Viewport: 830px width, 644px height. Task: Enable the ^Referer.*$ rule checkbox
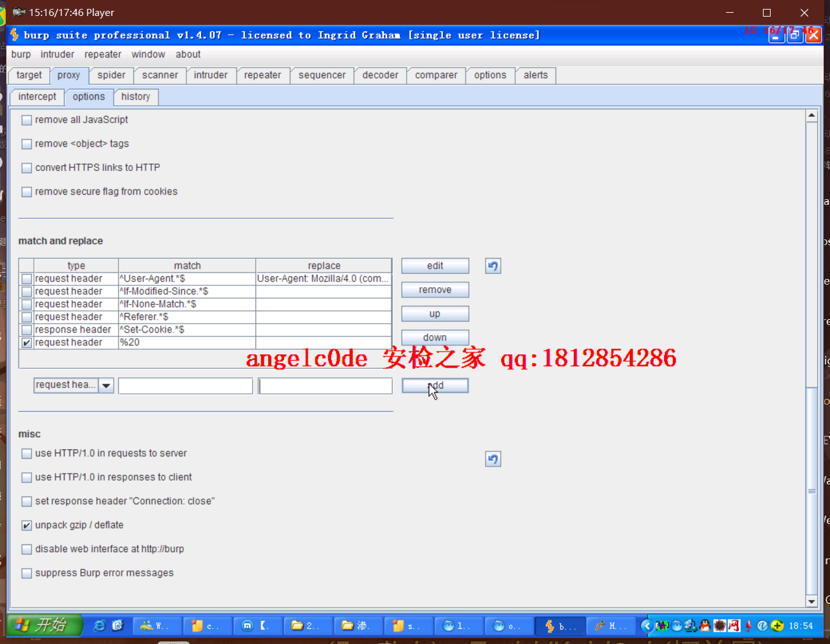27,317
